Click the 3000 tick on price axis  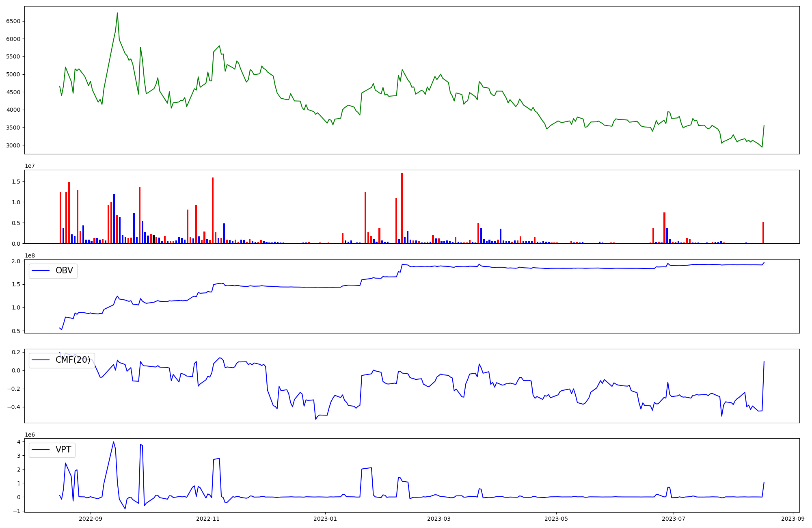13,145
